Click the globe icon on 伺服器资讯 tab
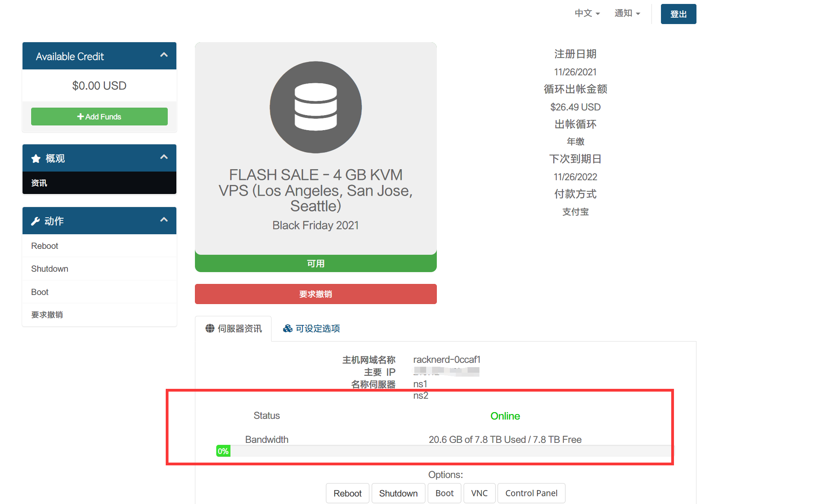The image size is (818, 504). [210, 329]
